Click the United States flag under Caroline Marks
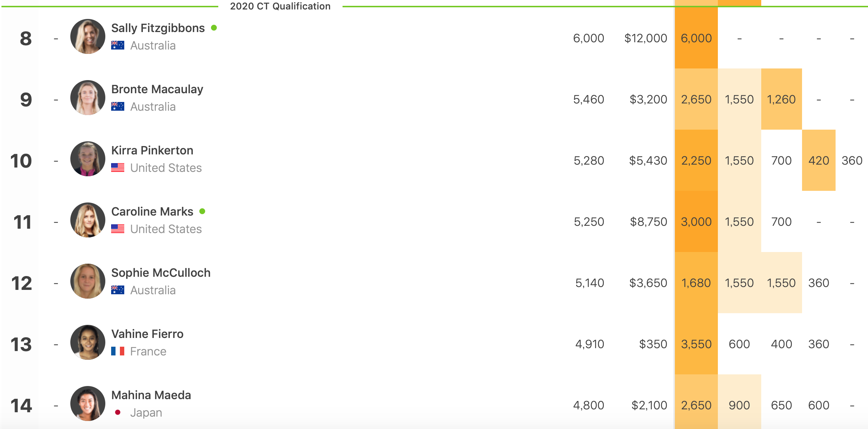 [x=118, y=229]
